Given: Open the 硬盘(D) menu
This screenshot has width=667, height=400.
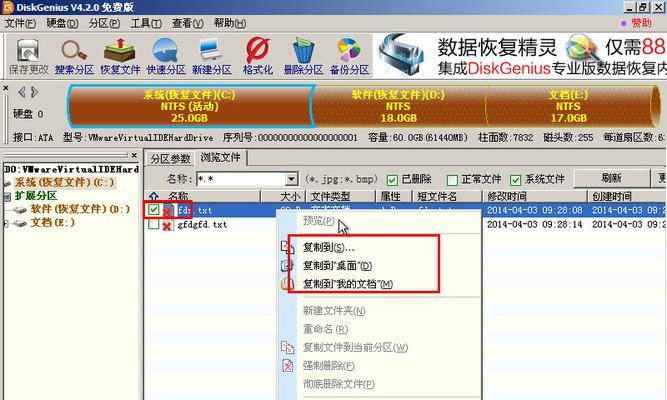Looking at the screenshot, I should (x=62, y=23).
